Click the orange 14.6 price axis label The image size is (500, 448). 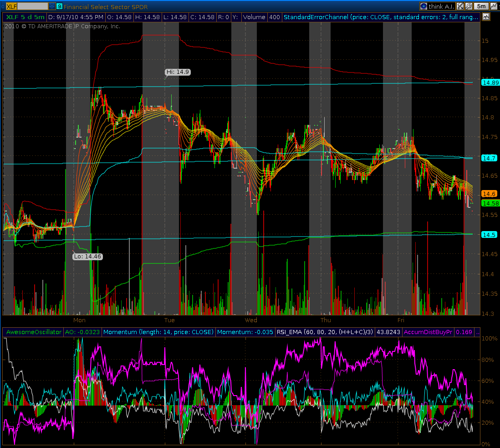[x=490, y=193]
